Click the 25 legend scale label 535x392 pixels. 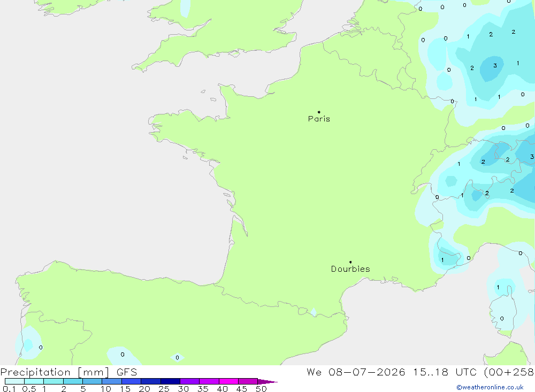tap(164, 389)
